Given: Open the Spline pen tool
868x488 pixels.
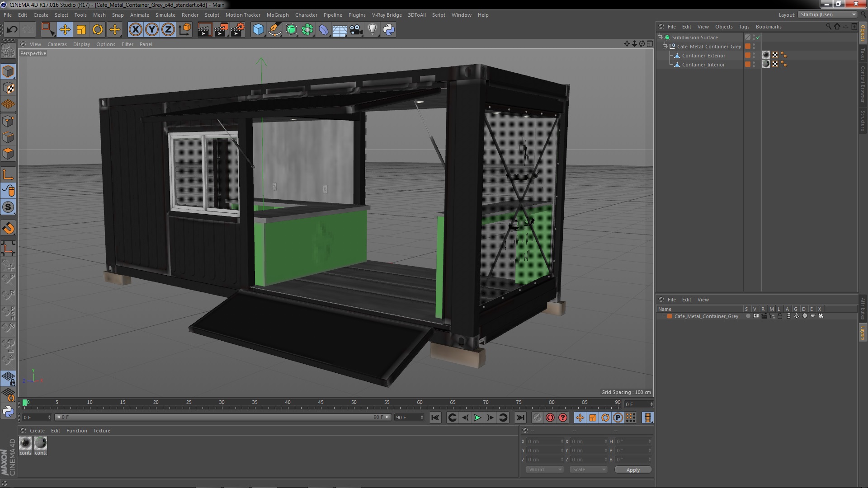Looking at the screenshot, I should (275, 30).
